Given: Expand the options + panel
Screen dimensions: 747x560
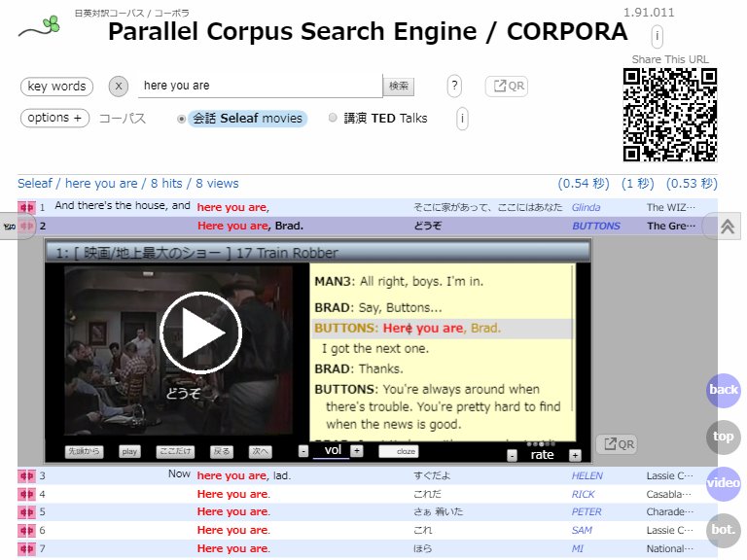Looking at the screenshot, I should (54, 119).
